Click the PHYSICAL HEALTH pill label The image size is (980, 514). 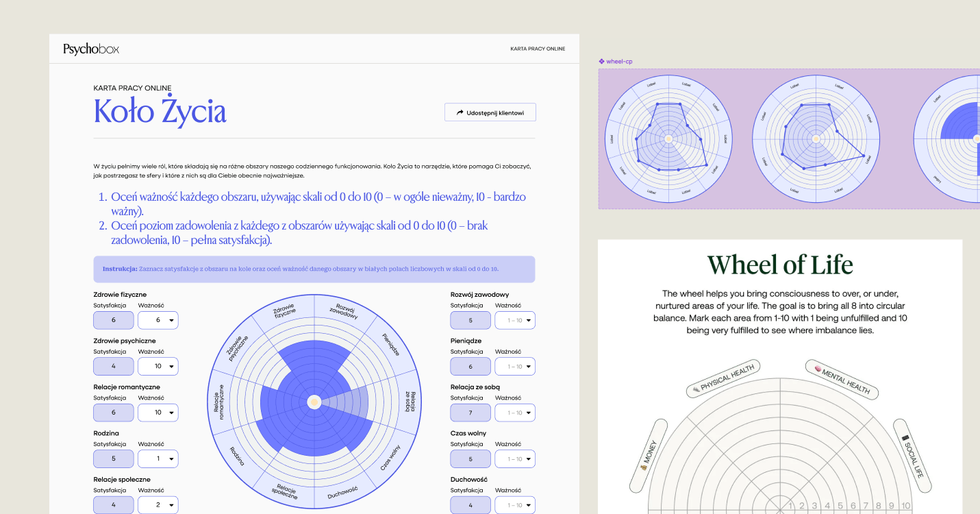tap(723, 378)
